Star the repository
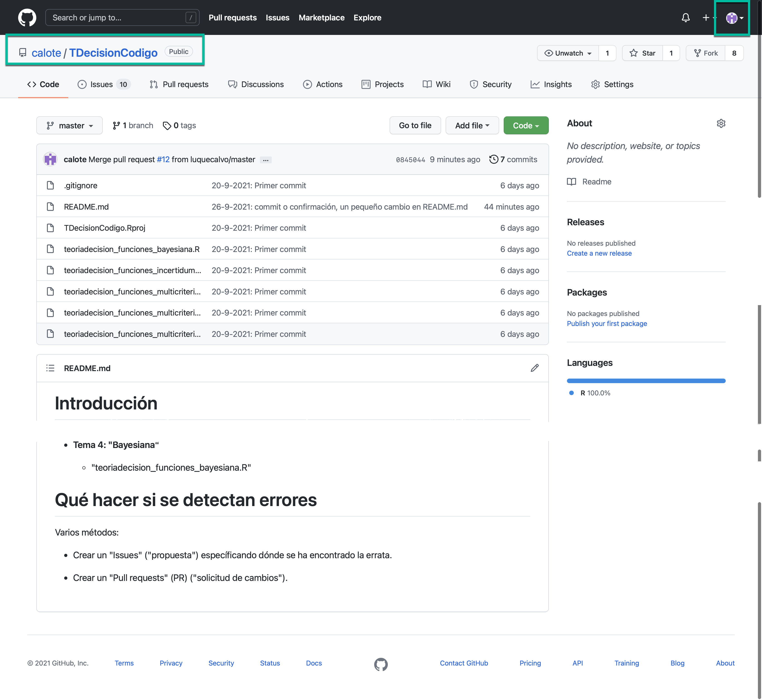 click(642, 53)
